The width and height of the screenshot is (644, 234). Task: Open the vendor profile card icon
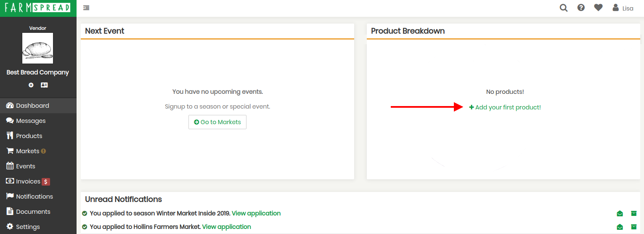(x=44, y=85)
